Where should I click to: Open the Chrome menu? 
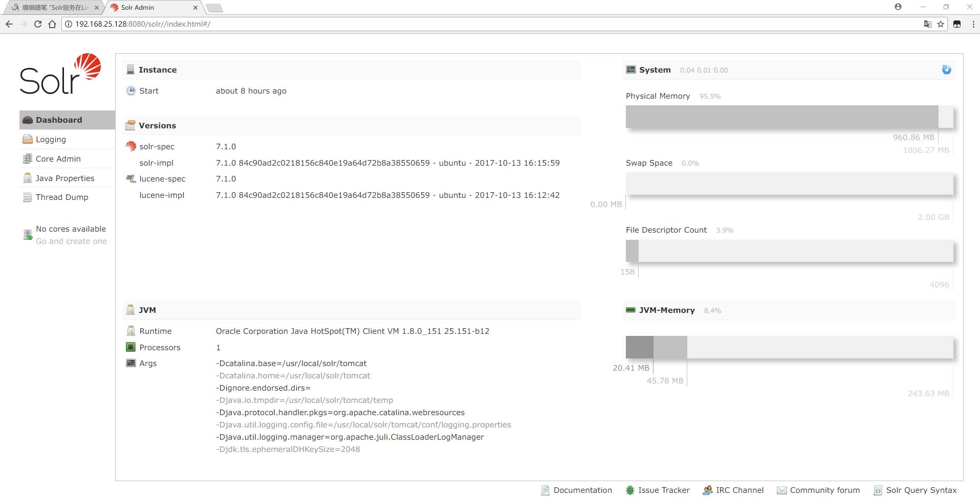point(973,24)
